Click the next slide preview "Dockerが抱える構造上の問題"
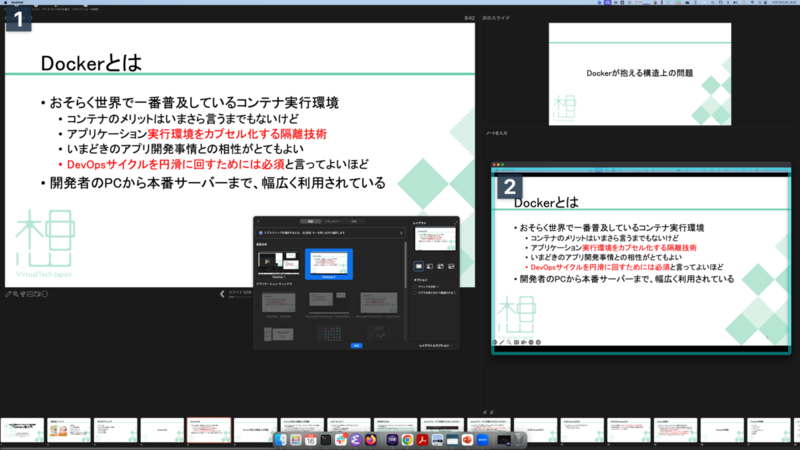This screenshot has width=800, height=450. coord(640,74)
